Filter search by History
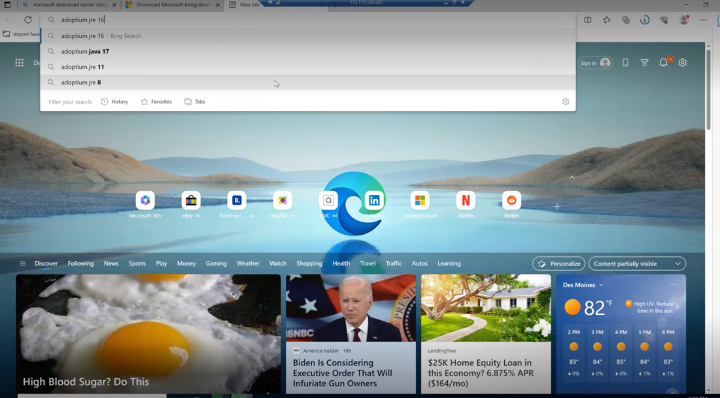720x398 pixels. [114, 102]
